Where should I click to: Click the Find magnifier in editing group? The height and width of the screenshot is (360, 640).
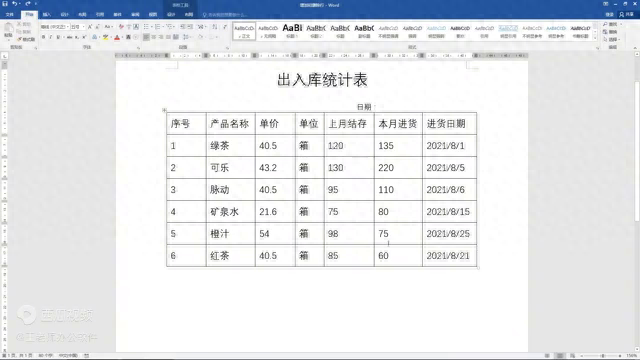click(605, 24)
